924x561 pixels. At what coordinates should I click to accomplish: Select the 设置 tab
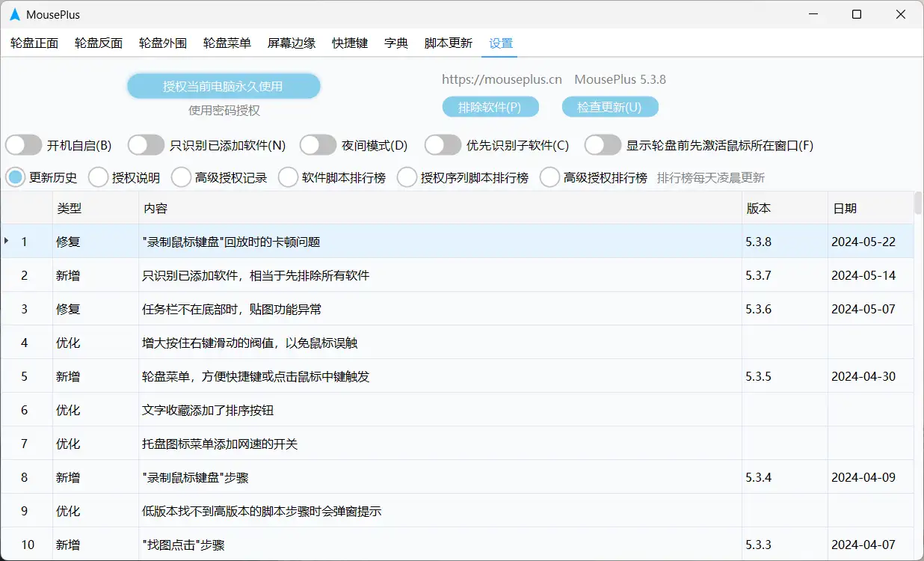pos(501,43)
